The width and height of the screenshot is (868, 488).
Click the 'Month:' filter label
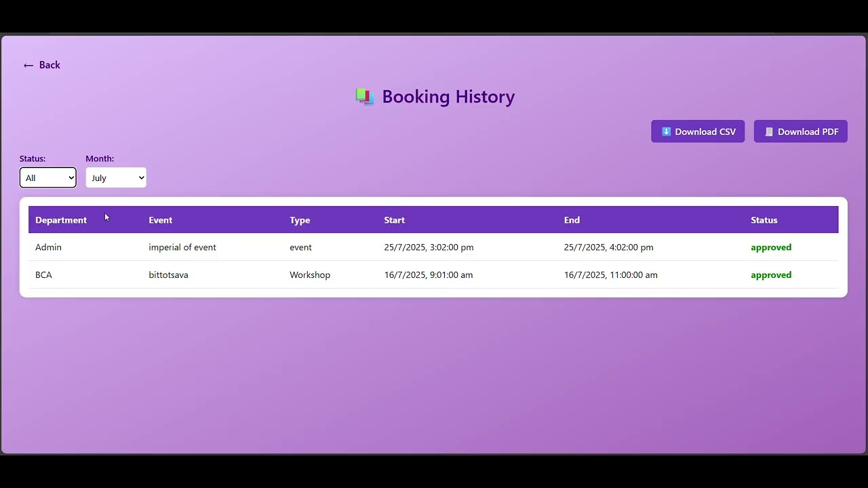pos(100,159)
